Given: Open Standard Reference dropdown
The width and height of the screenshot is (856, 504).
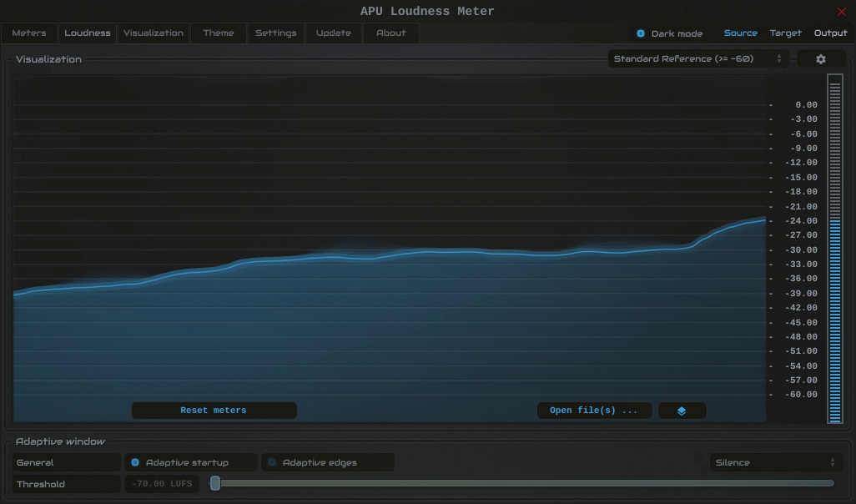Looking at the screenshot, I should click(699, 59).
